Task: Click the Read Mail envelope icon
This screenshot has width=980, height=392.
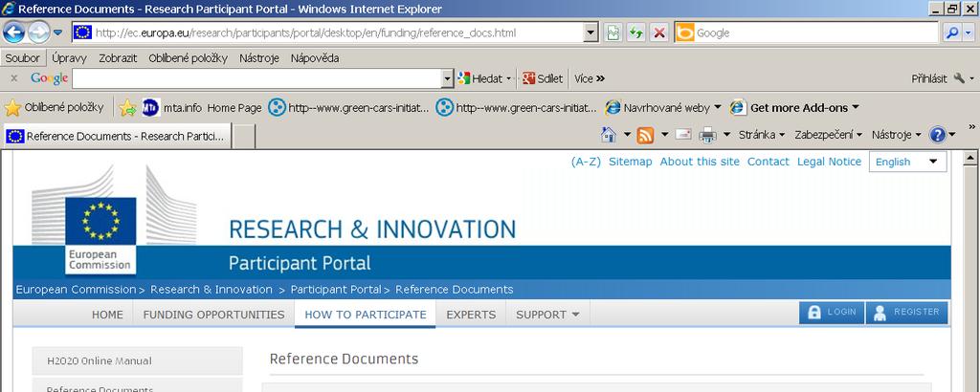Action: click(682, 134)
